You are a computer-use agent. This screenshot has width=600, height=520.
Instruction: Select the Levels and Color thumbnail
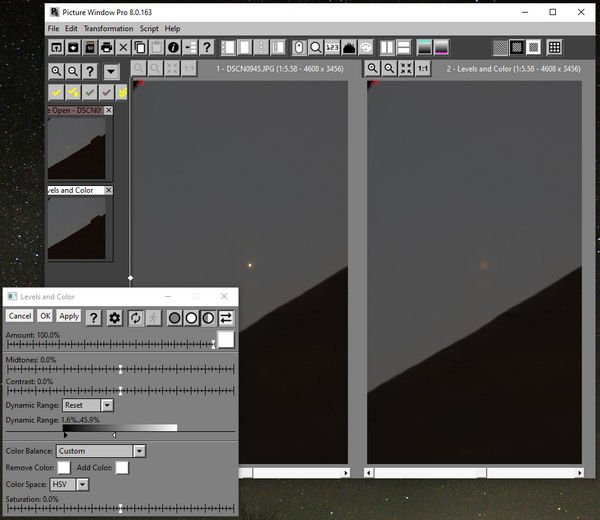click(78, 228)
